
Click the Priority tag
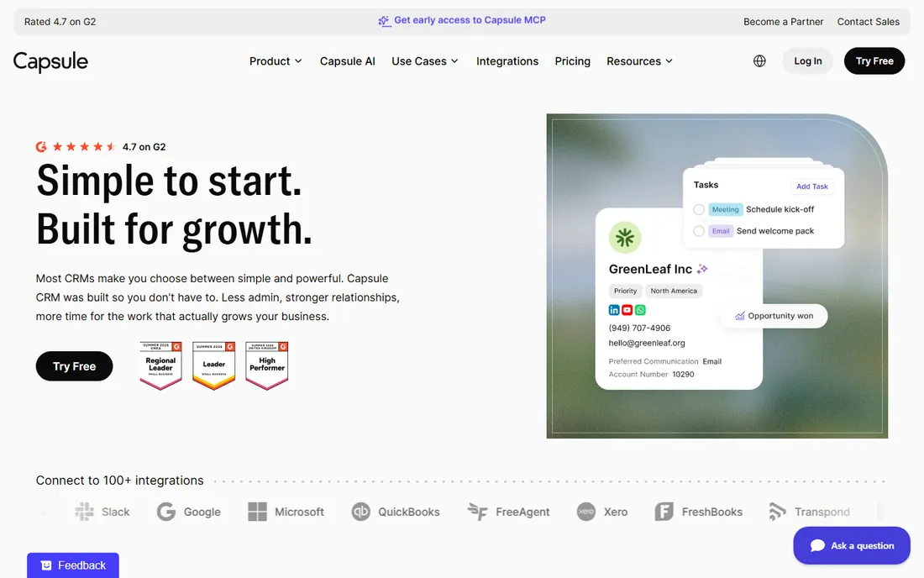pos(625,291)
